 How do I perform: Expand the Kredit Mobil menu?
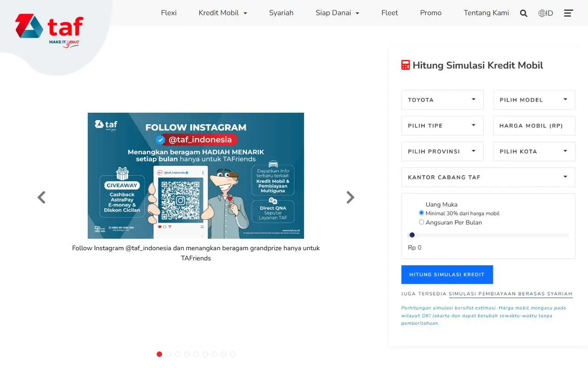tap(223, 13)
